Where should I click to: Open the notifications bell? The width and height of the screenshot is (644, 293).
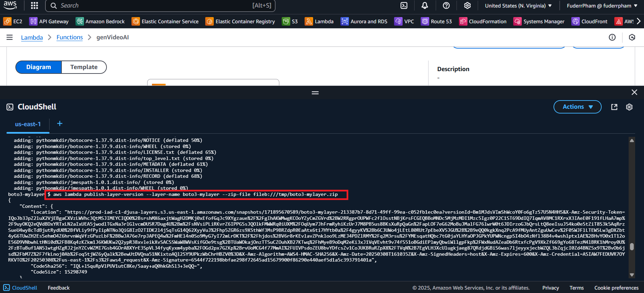[x=425, y=5]
